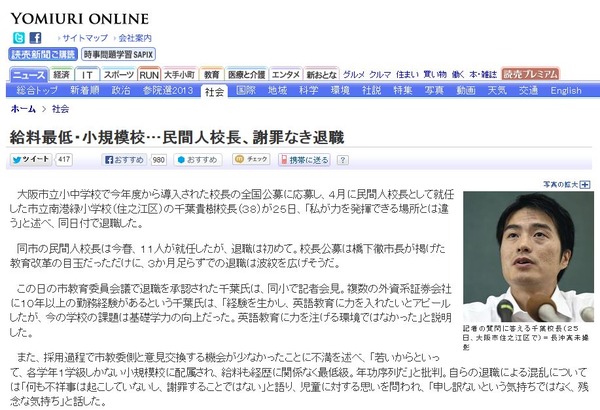
Task: Click the question mark help icon
Action: click(342, 160)
